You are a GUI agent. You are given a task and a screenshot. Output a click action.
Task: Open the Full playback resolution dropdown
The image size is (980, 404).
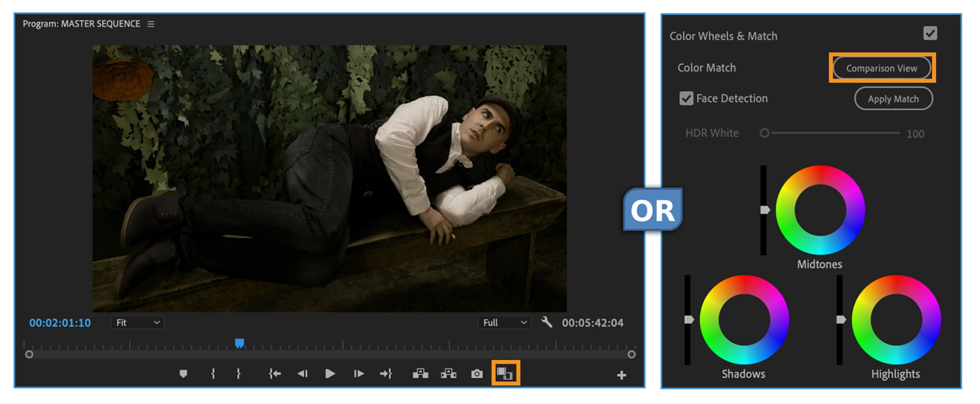point(504,322)
